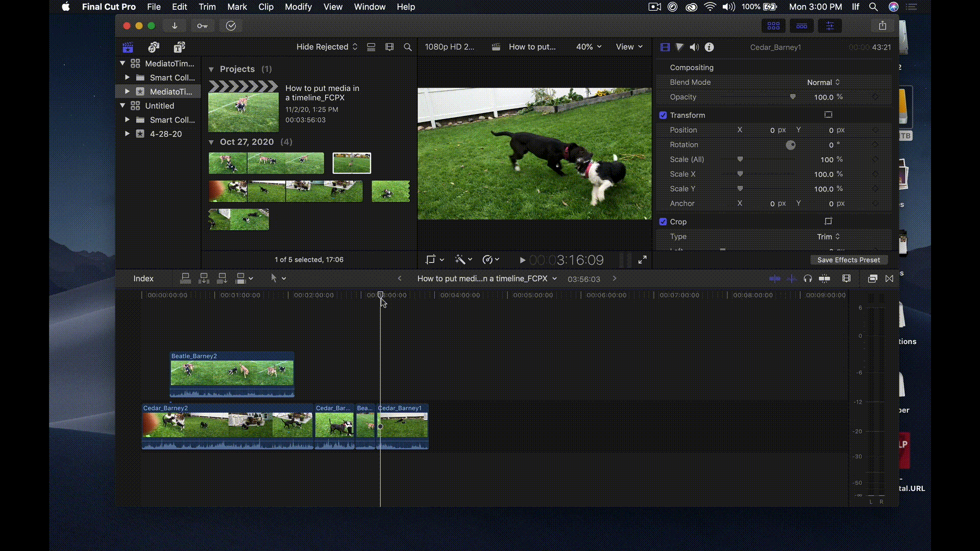
Task: Open Hide Rejected filter dropdown
Action: click(327, 47)
